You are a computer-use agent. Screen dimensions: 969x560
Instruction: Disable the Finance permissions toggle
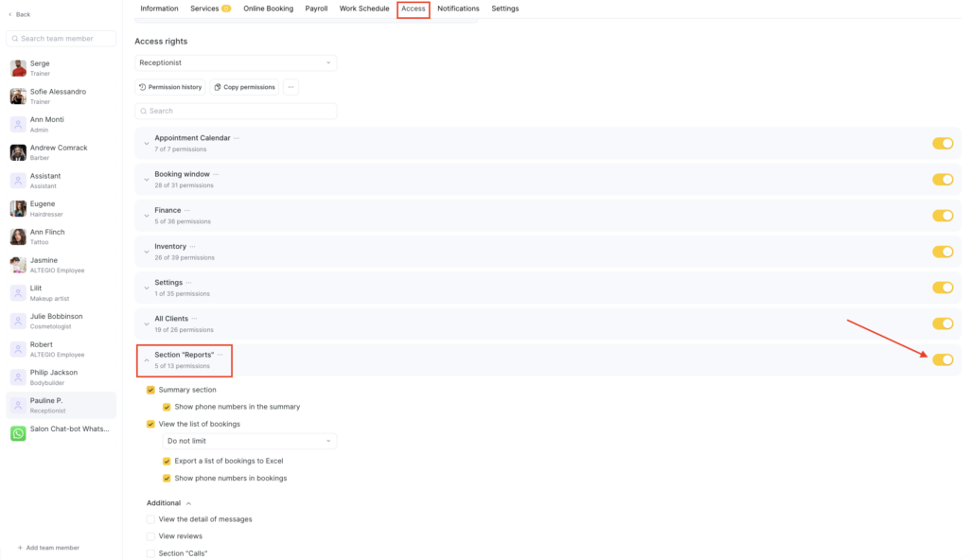tap(943, 216)
